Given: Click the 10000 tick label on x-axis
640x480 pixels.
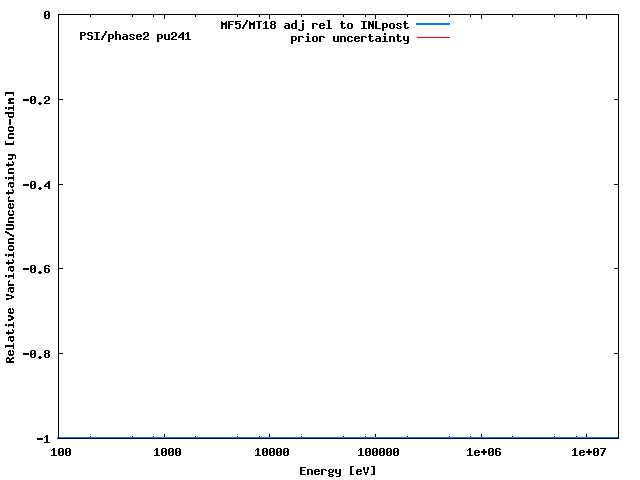Looking at the screenshot, I should click(271, 453).
